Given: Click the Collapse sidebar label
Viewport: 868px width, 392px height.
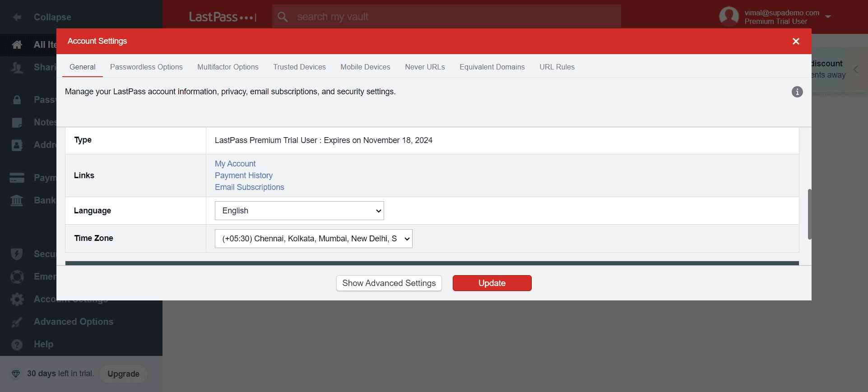Looking at the screenshot, I should tap(52, 17).
